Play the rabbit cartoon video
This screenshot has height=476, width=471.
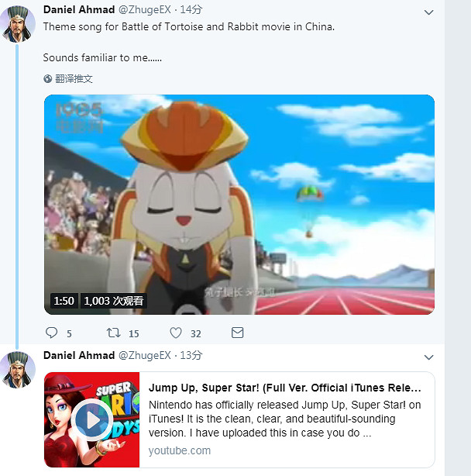click(x=239, y=205)
